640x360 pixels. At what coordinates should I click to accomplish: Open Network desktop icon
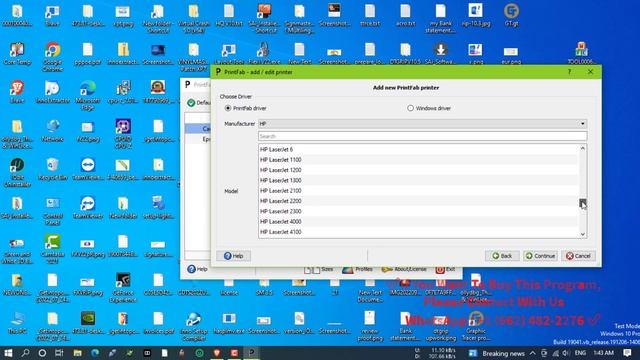click(53, 131)
